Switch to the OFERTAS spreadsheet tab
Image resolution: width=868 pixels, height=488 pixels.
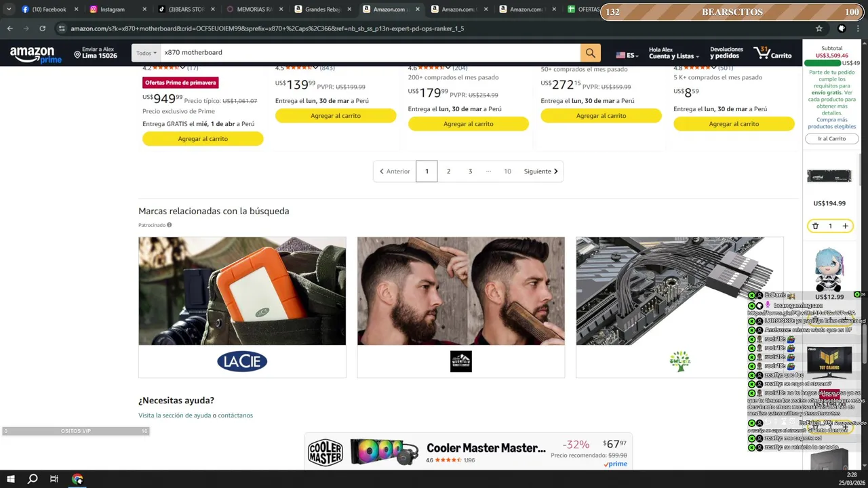[583, 9]
